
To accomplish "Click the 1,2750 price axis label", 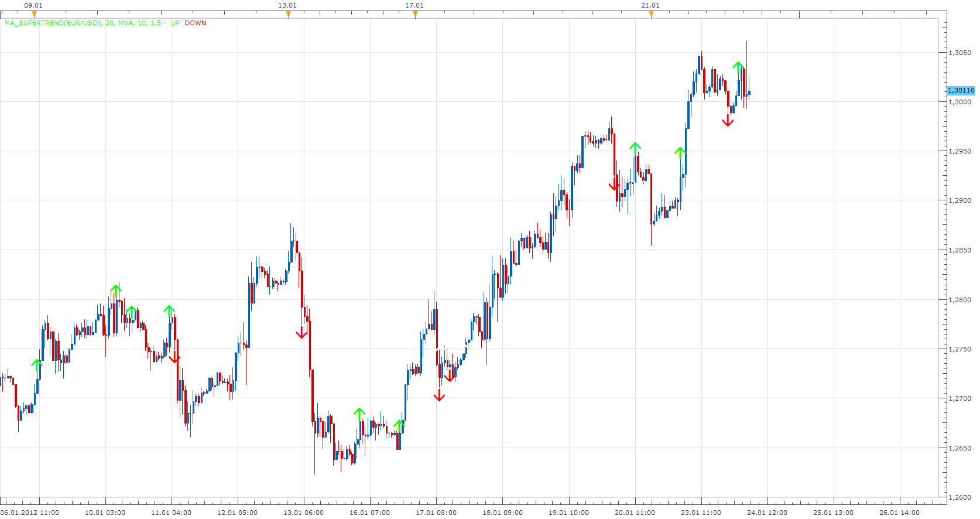I will pos(960,349).
